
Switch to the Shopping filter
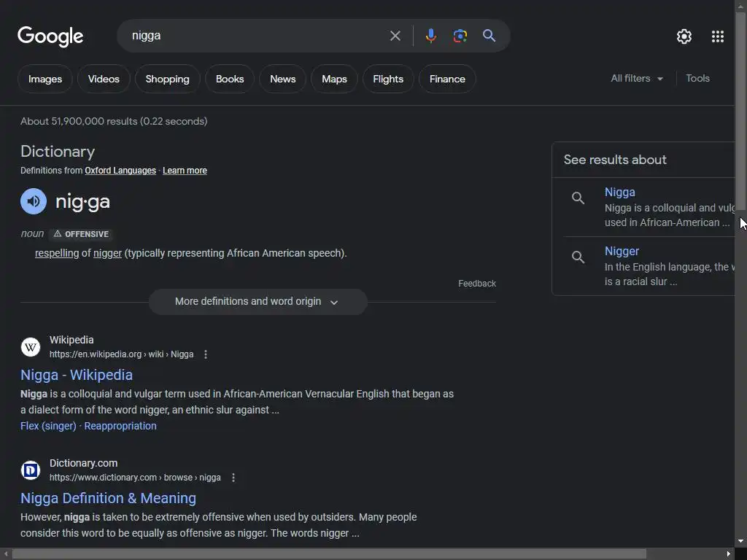click(167, 79)
